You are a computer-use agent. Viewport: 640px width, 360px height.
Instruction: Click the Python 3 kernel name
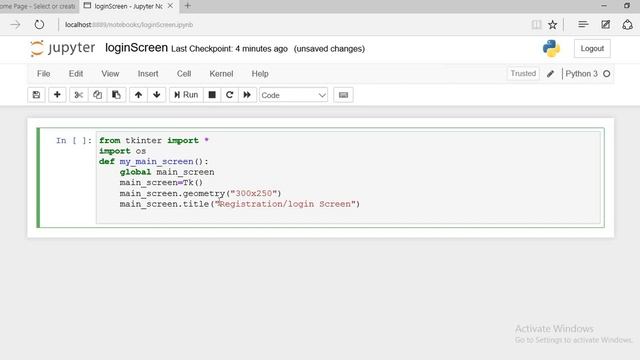[x=581, y=74]
